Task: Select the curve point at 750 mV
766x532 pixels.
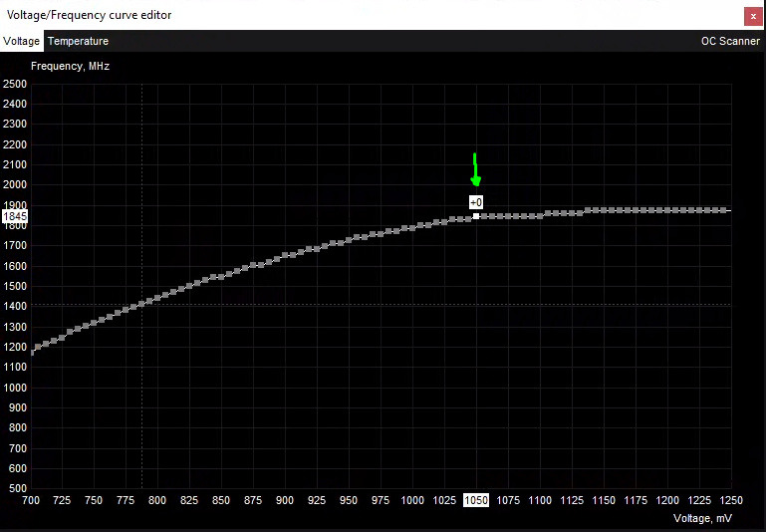Action: 94,323
